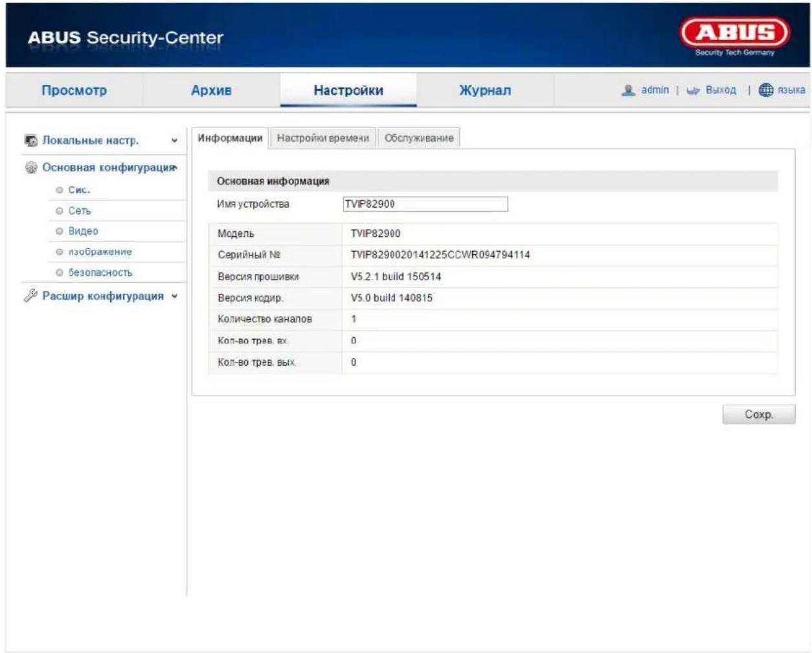Click the serial number TVIP8290020141225CCWR094794114
812x653 pixels.
(x=440, y=255)
